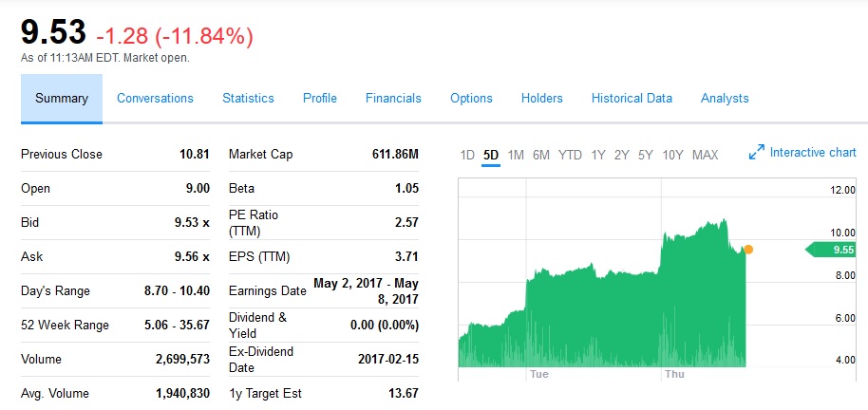868x410 pixels.
Task: Choose the 1M chart range
Action: (516, 155)
